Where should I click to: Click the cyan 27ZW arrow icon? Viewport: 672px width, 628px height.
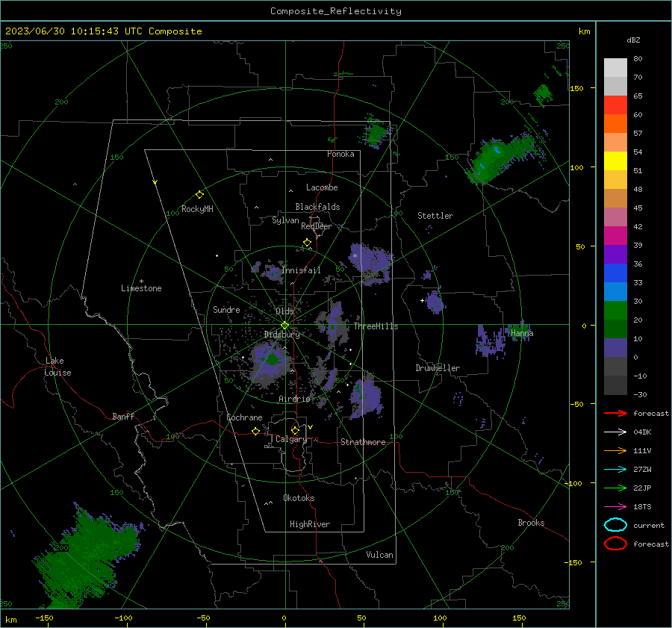615,470
